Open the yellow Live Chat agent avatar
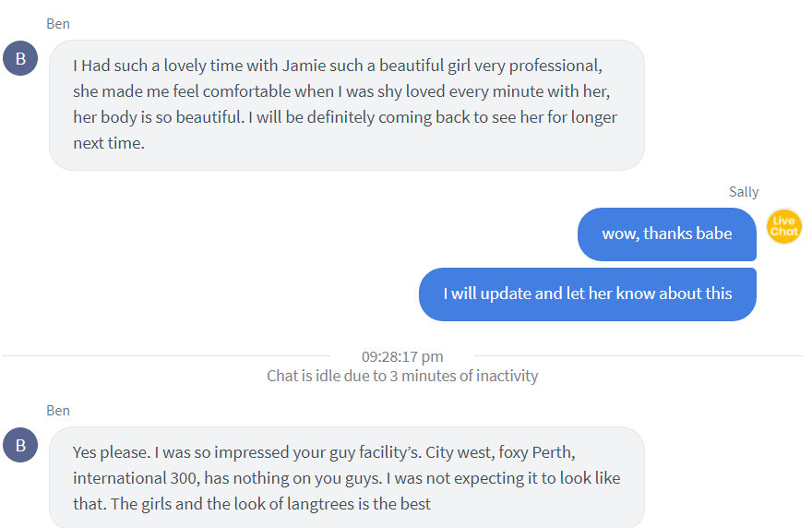Image resolution: width=812 pixels, height=528 pixels. [x=784, y=226]
